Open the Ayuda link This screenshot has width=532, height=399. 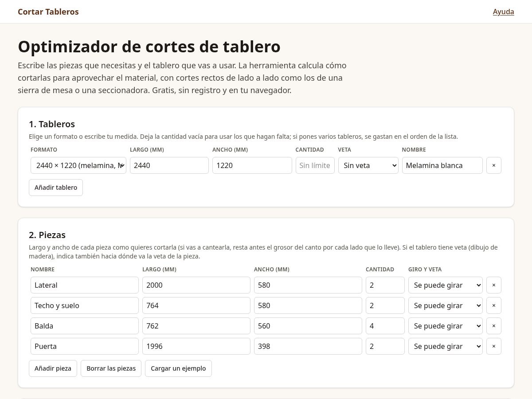[504, 12]
